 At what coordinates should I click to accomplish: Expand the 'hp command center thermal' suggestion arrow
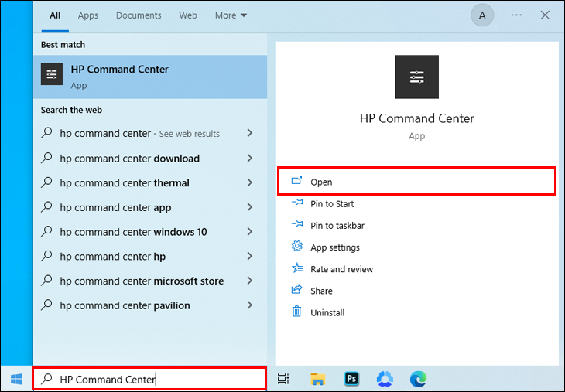[x=249, y=183]
